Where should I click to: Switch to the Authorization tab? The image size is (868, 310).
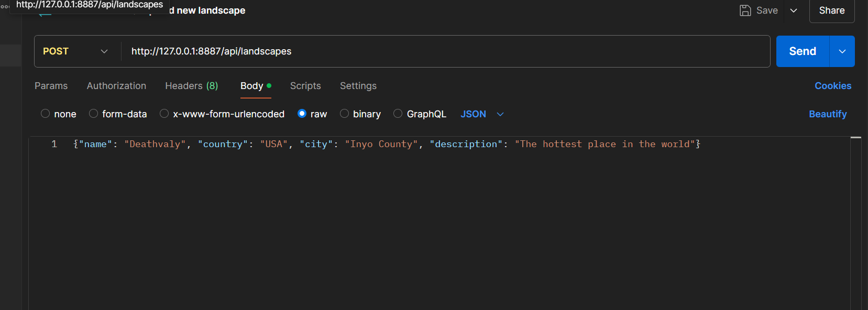[x=116, y=86]
